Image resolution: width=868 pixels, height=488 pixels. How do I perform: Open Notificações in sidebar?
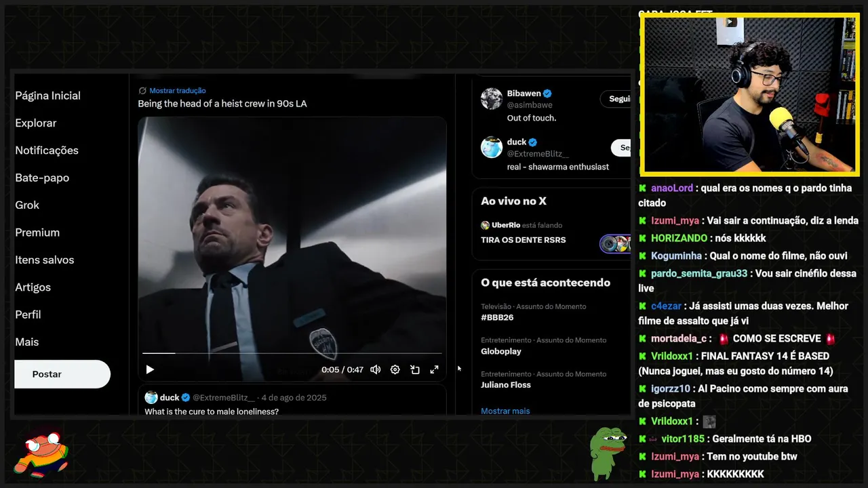47,150
